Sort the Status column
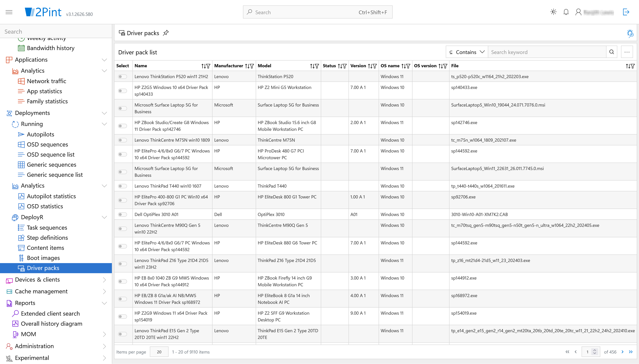Screen dimensions: 639x364 (x=340, y=66)
